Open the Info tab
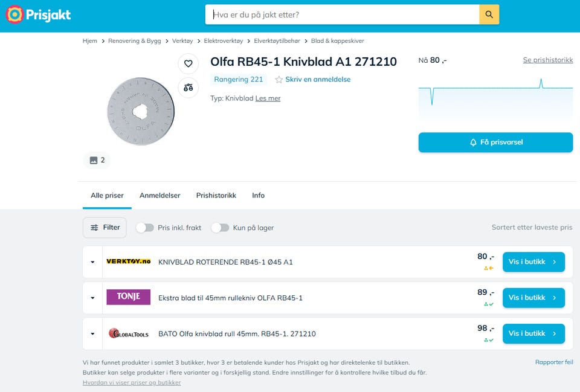 [x=258, y=195]
